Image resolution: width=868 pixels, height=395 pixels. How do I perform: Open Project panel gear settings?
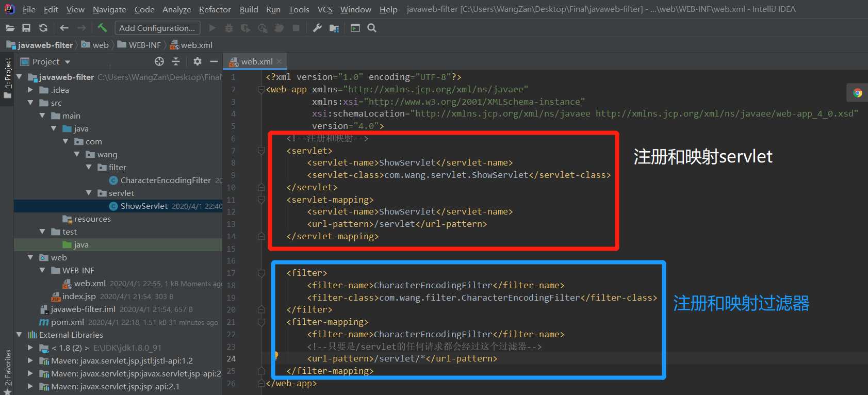coord(197,61)
